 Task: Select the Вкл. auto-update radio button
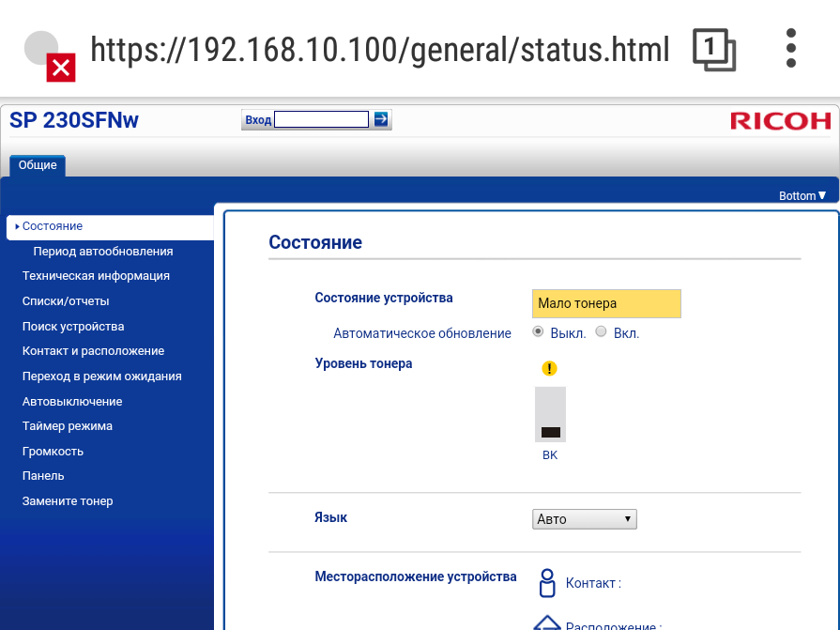point(601,331)
